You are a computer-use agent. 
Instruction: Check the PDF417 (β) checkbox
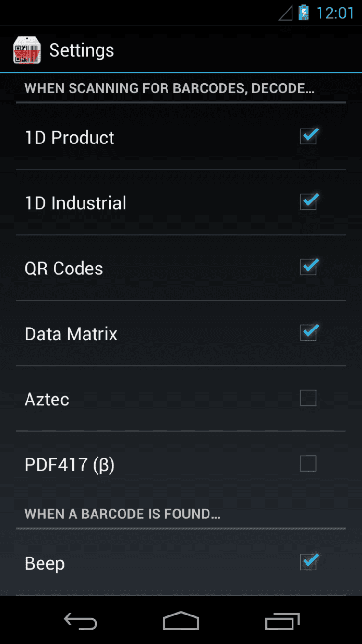(x=308, y=464)
